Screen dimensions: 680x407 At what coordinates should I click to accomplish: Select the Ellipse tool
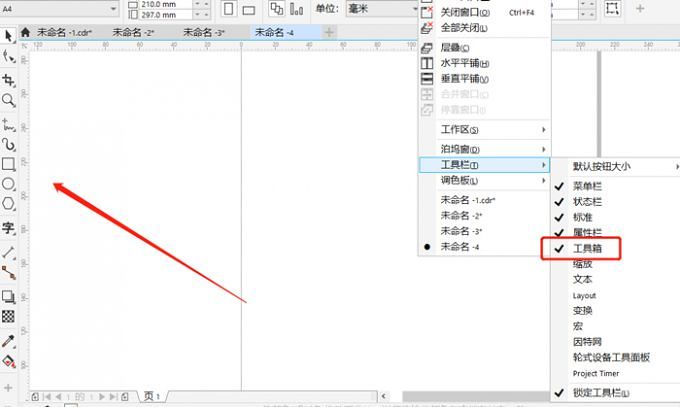[8, 184]
